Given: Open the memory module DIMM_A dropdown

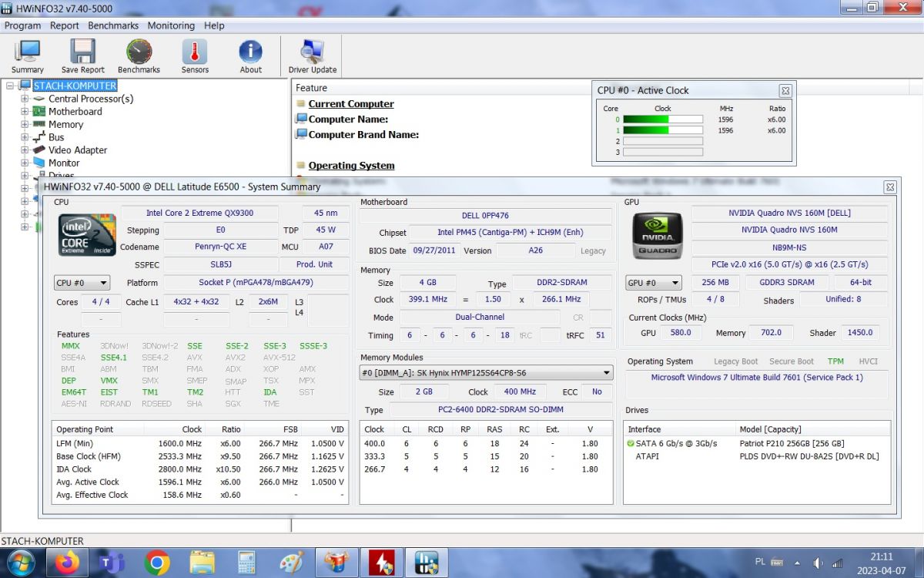Looking at the screenshot, I should (x=486, y=373).
